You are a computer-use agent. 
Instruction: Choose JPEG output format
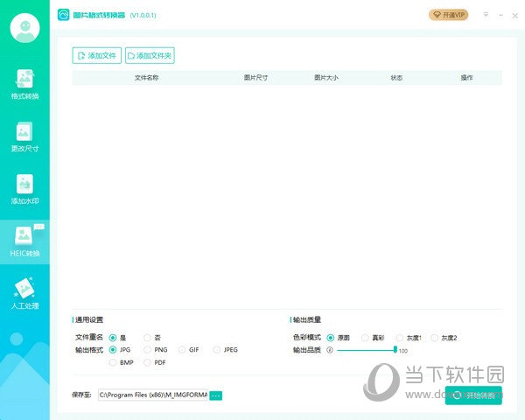click(x=226, y=350)
